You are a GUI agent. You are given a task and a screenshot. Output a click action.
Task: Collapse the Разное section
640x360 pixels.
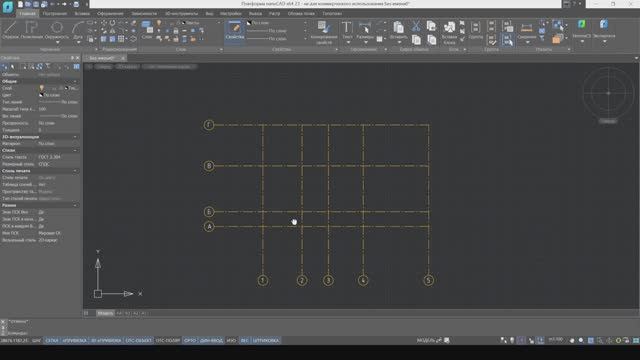[75, 205]
